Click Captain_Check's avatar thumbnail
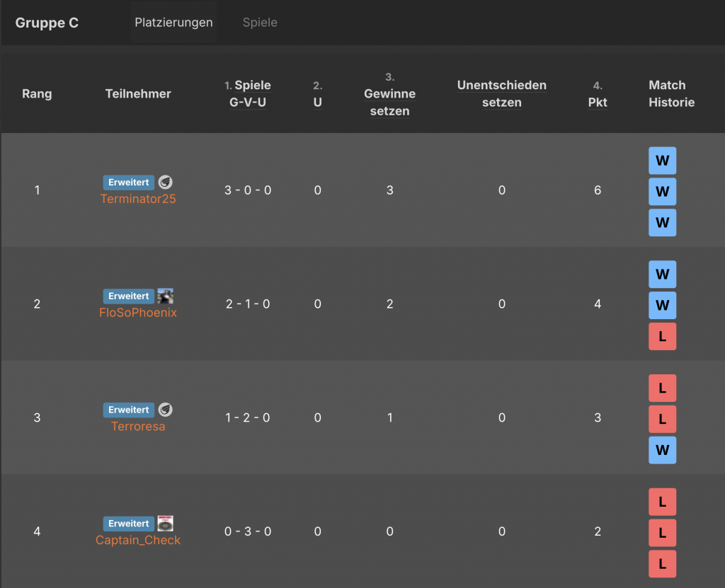The image size is (725, 588). (165, 524)
